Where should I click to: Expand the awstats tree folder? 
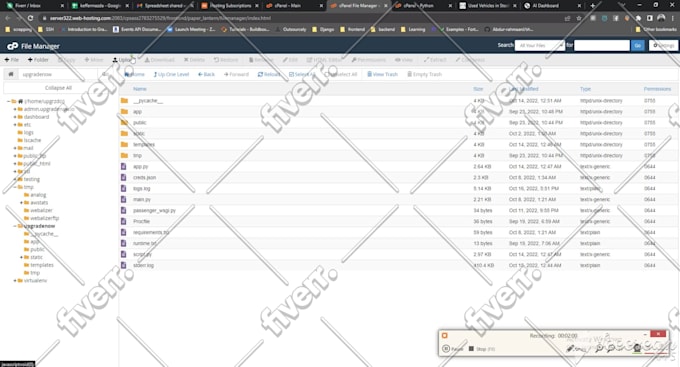pos(21,203)
